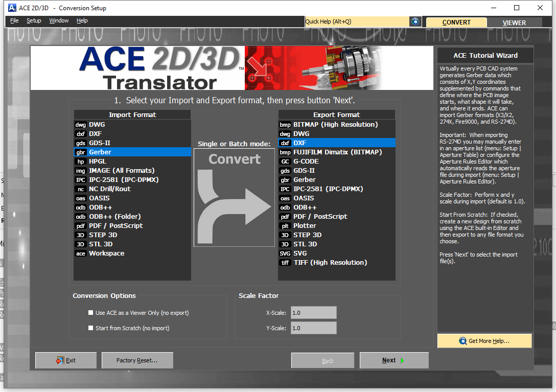Click pdf icon in Export Format list
556x392 pixels.
(x=285, y=217)
